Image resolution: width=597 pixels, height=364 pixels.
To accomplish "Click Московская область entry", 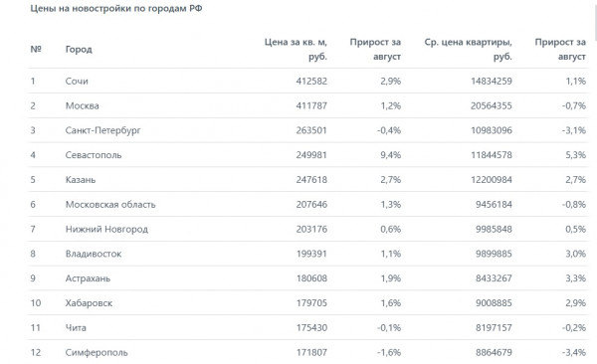I will pyautogui.click(x=110, y=205).
